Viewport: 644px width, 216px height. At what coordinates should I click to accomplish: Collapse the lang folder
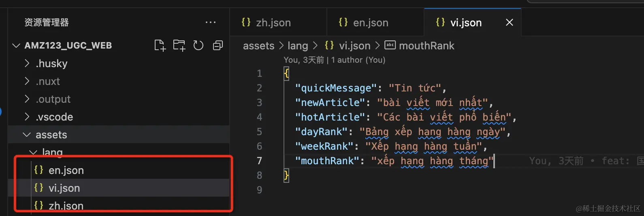click(119, 152)
